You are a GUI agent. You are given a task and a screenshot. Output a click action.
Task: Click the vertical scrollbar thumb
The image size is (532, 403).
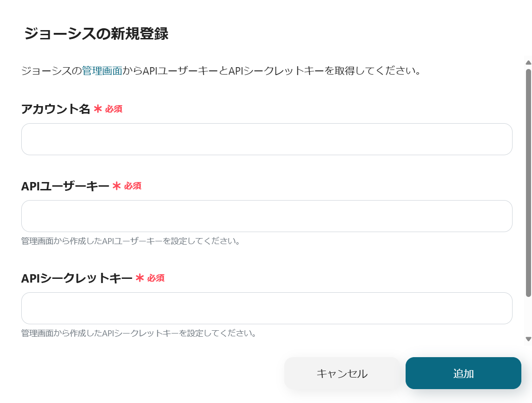click(x=528, y=183)
